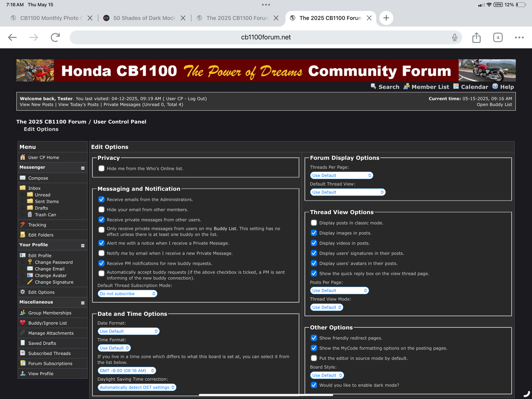Click View New Posts link
This screenshot has height=399, width=532.
click(x=37, y=104)
